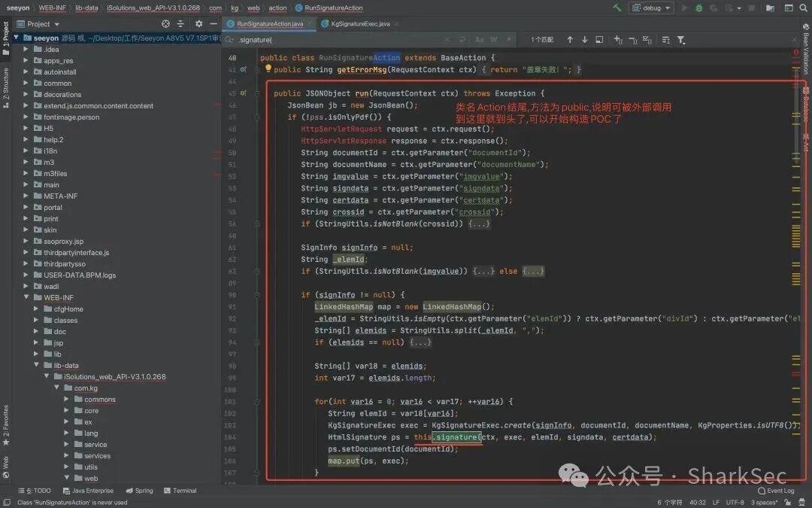Collapse the WEB-INF folder in tree
This screenshot has width=812, height=508.
26,297
